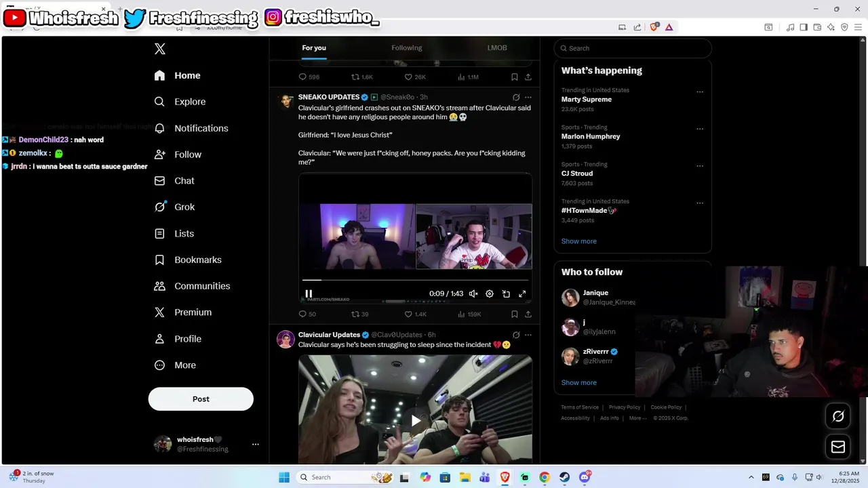Repost the SNEAKO UPDATES post
The width and height of the screenshot is (868, 488).
(360, 314)
